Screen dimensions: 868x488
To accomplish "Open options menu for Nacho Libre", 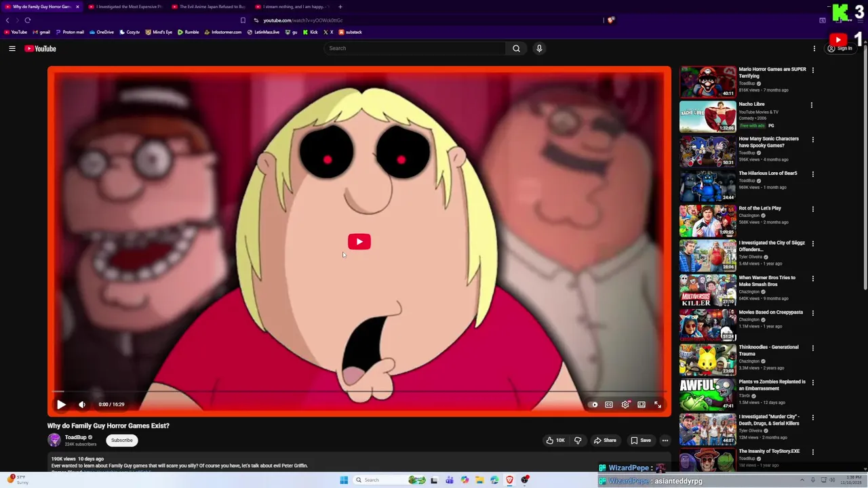I will (x=812, y=105).
